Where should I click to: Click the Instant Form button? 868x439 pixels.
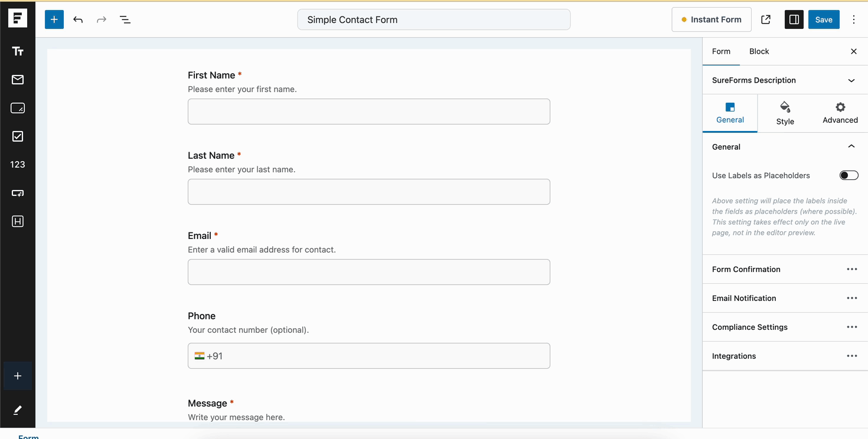711,19
